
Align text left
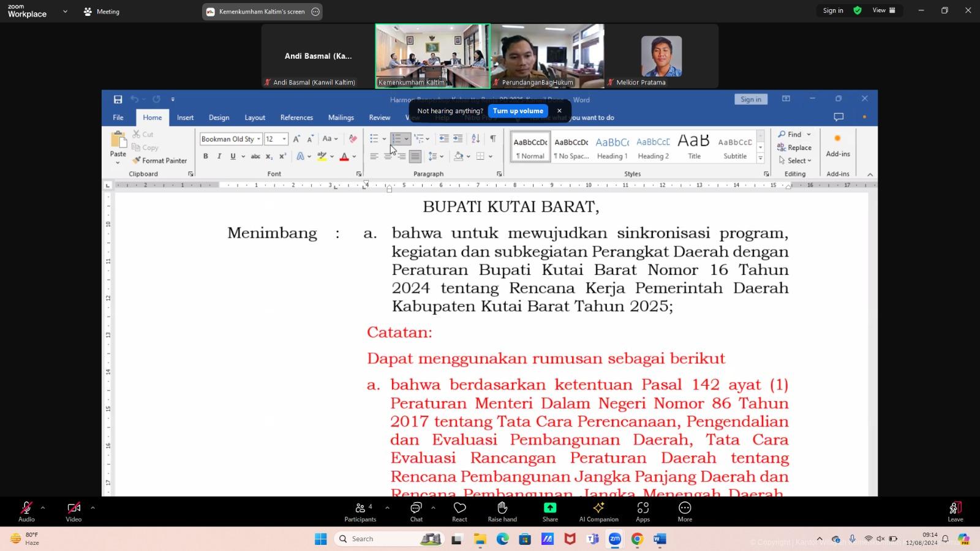point(374,157)
